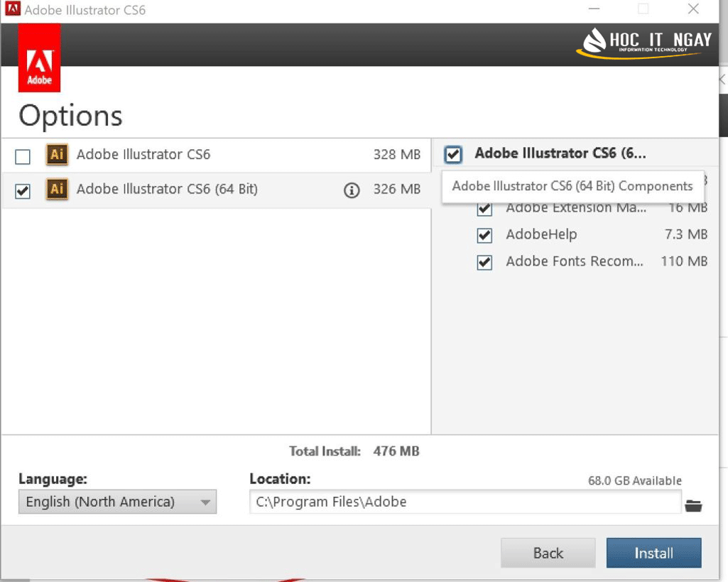Screen dimensions: 728x582
Task: Click the 7.3 MB size value
Action: pos(686,234)
